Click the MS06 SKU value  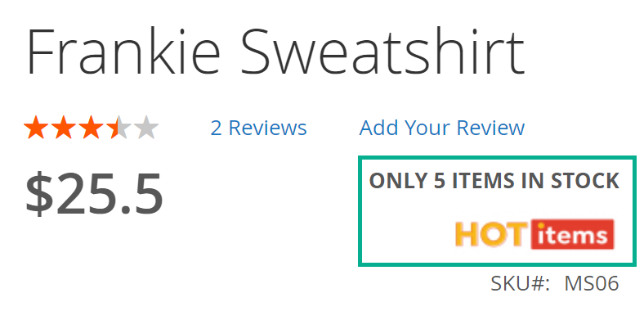(x=592, y=283)
